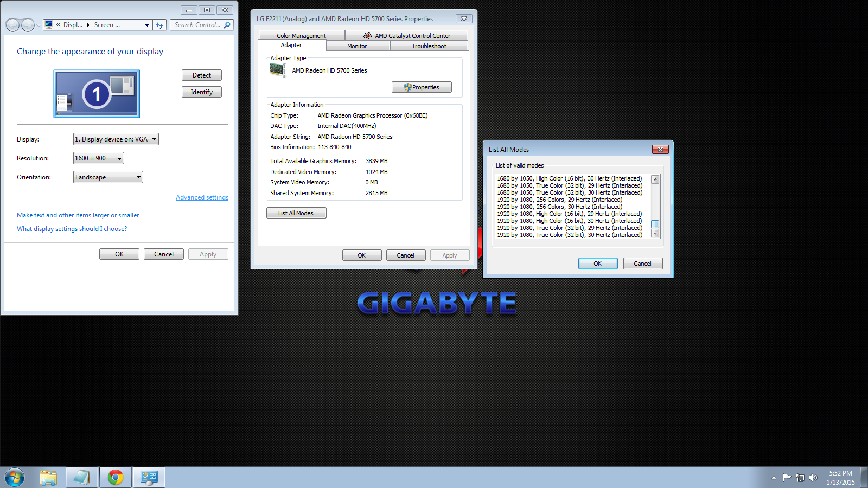Image resolution: width=868 pixels, height=488 pixels.
Task: Open the Display device dropdown
Action: [116, 139]
